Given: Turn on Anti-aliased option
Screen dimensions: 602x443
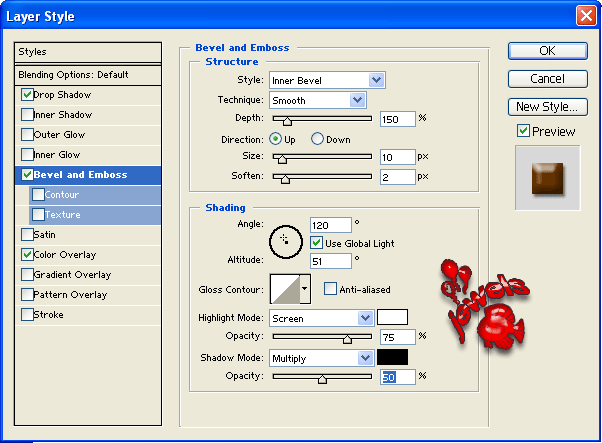Looking at the screenshot, I should [331, 289].
